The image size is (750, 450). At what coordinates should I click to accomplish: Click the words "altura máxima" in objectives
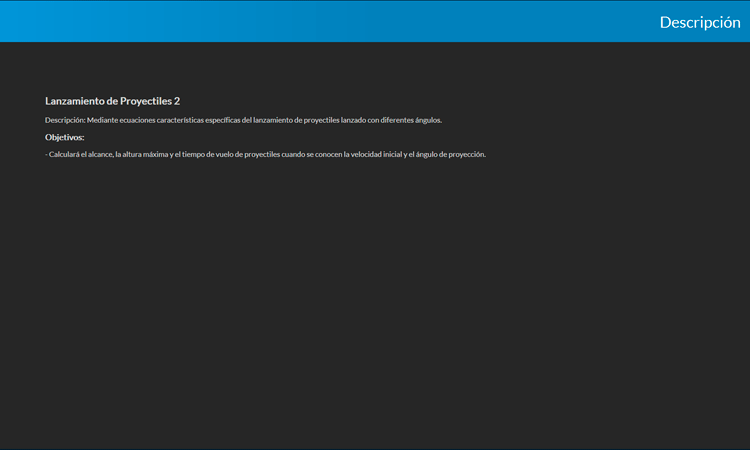142,154
